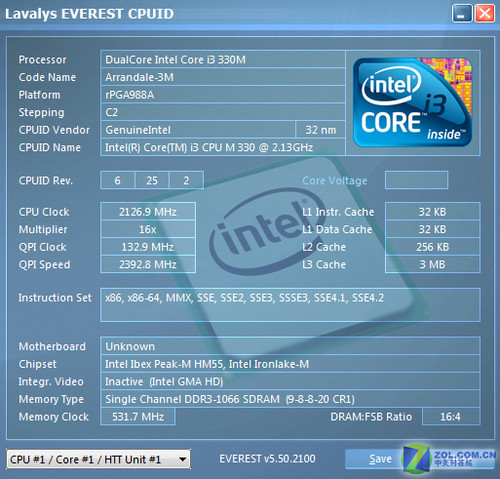Close the EVEREST CPUID window
This screenshot has height=479, width=500.
(484, 14)
